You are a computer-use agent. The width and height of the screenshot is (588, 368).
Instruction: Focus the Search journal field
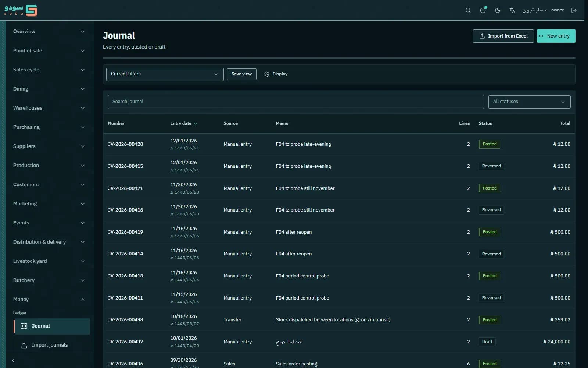295,102
